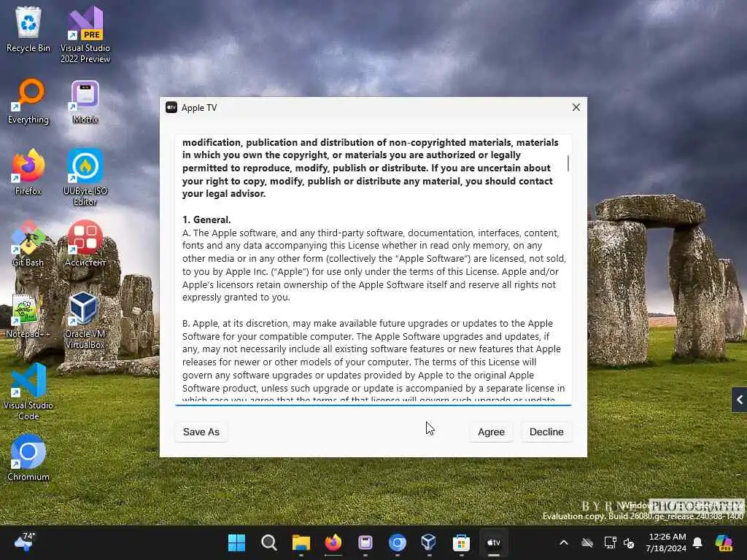
Task: Click Save As for license
Action: pyautogui.click(x=201, y=432)
